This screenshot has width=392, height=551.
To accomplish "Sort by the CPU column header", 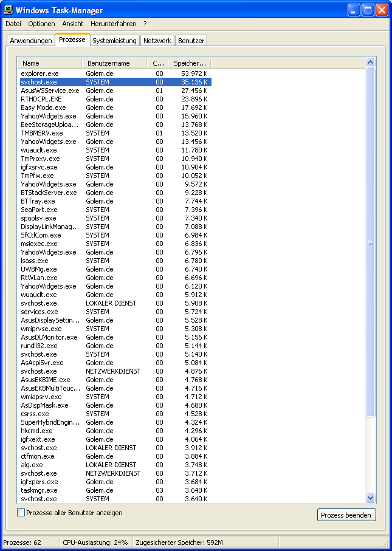I will [x=158, y=63].
